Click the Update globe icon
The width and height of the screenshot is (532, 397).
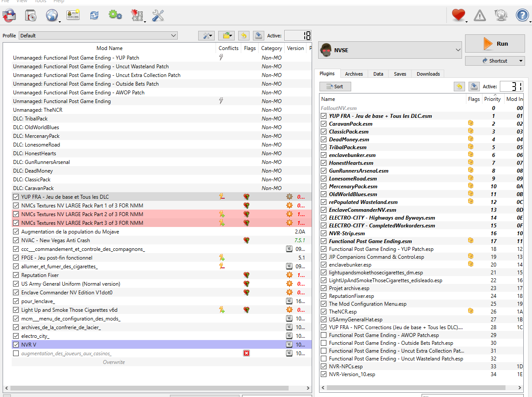pos(501,16)
